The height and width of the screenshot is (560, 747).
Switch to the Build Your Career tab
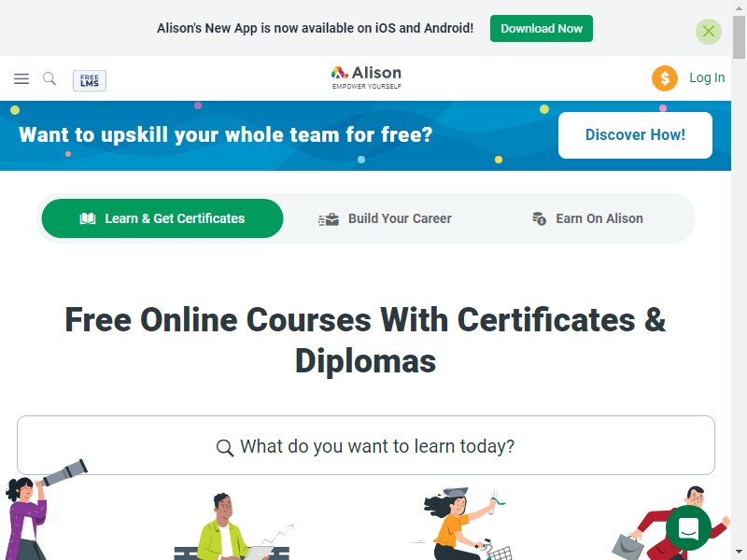(385, 218)
